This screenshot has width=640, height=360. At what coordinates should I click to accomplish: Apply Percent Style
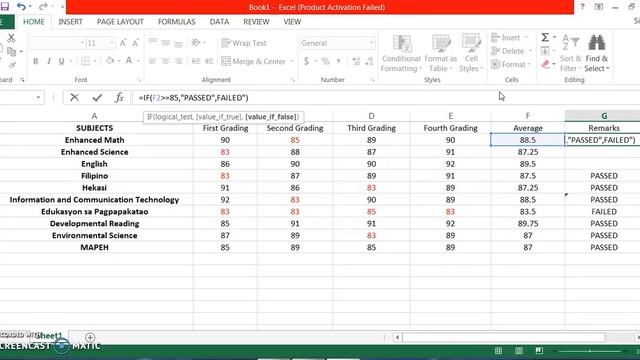click(325, 61)
